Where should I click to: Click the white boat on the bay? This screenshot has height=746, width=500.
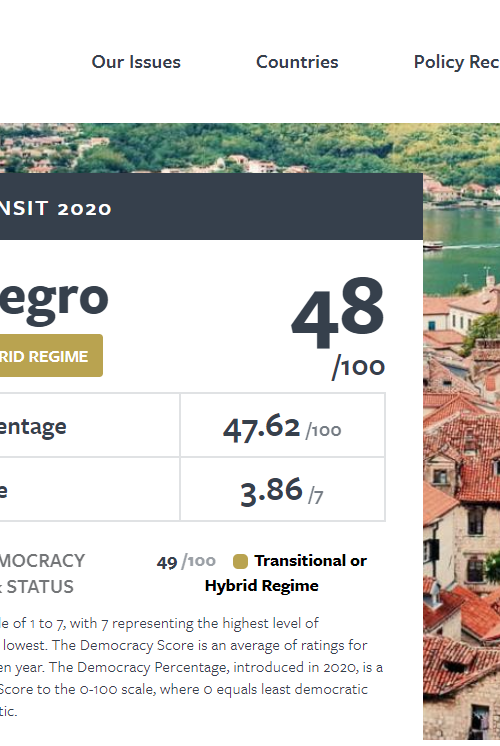tap(432, 245)
